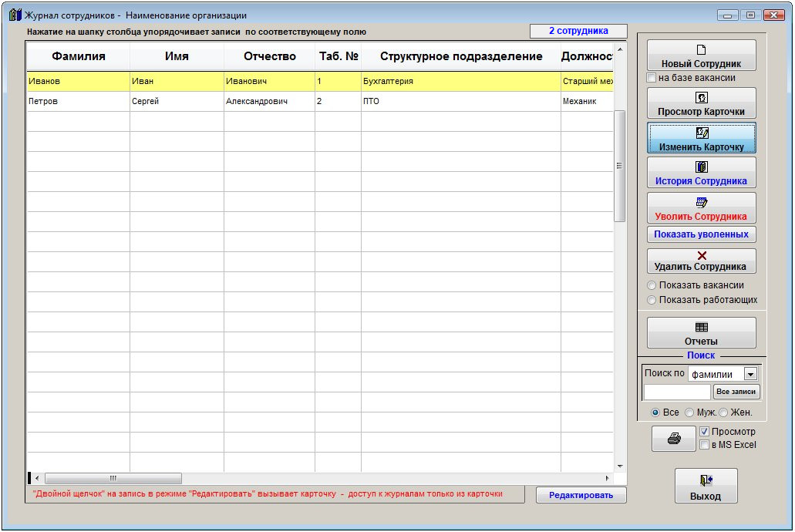Sort by the 'Имя' column header
Screen dimensions: 795x532
[x=177, y=56]
